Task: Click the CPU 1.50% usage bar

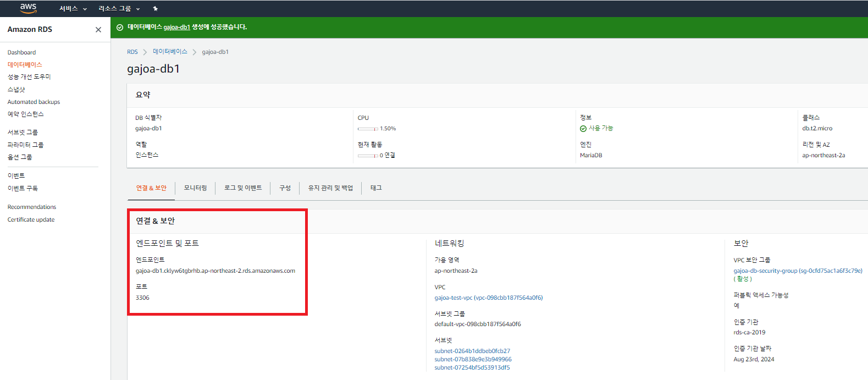Action: pos(368,129)
